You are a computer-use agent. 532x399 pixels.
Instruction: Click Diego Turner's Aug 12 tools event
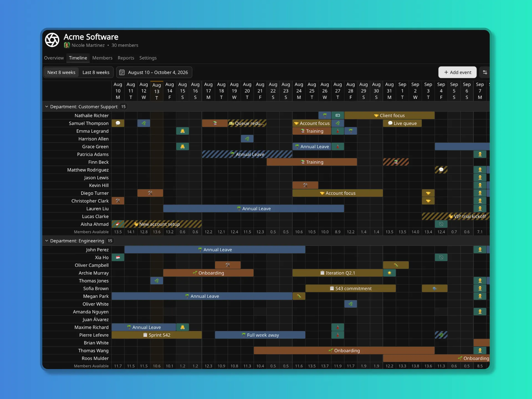[150, 193]
